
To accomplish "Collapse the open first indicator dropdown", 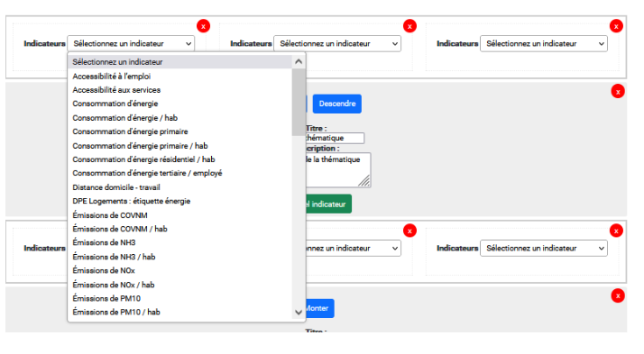I will click(x=131, y=43).
